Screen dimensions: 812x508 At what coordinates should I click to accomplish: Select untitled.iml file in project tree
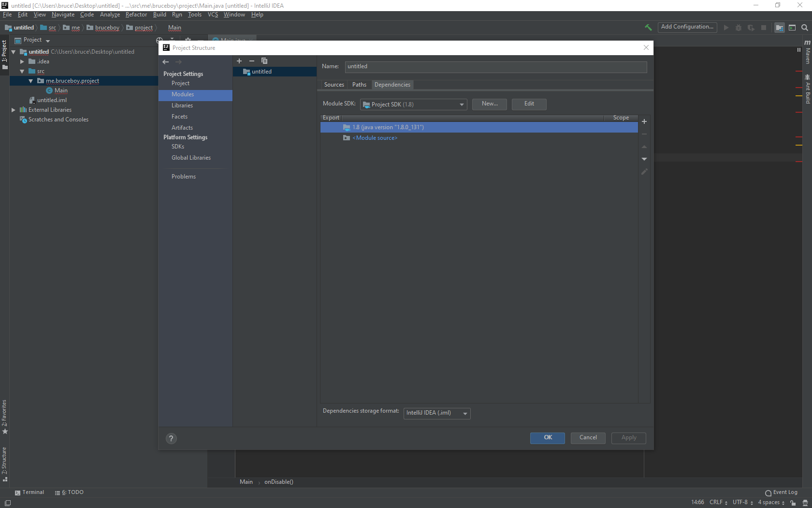52,100
